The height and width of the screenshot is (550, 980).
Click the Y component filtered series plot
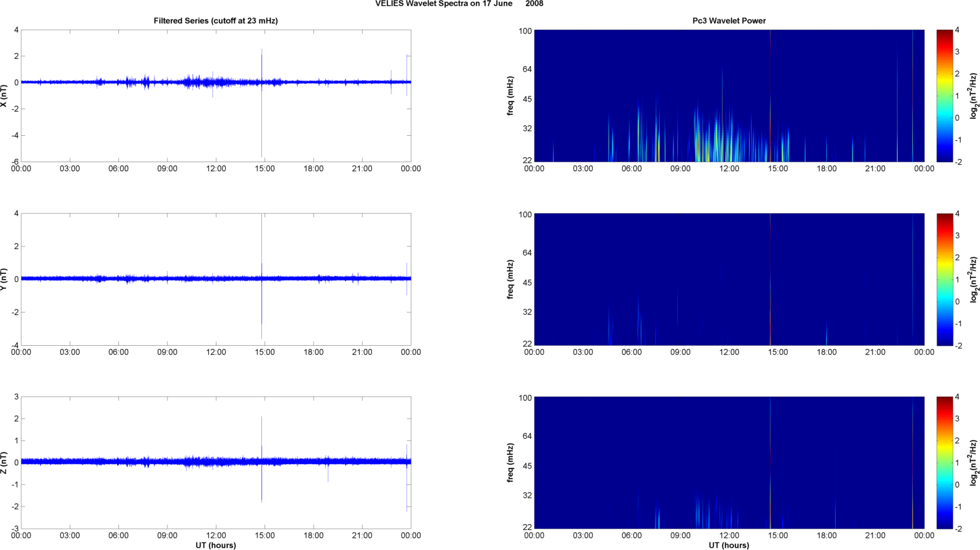tap(216, 279)
